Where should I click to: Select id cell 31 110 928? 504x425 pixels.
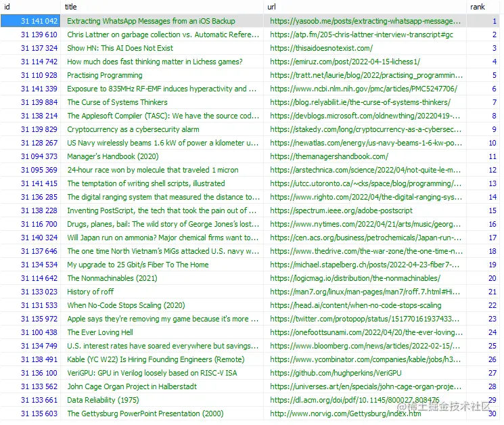point(30,75)
